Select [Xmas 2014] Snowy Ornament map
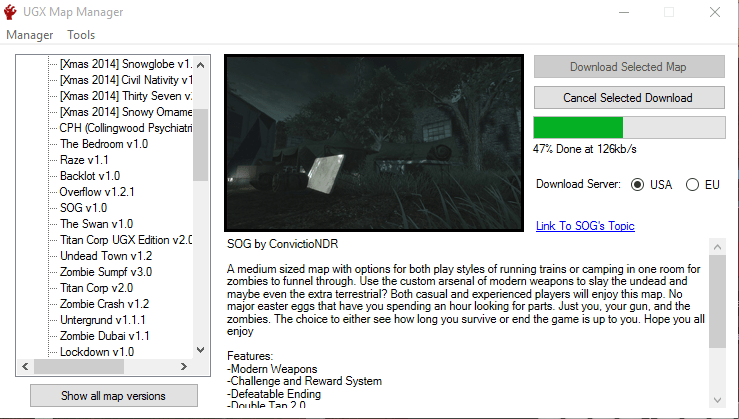The image size is (739, 419). point(126,112)
